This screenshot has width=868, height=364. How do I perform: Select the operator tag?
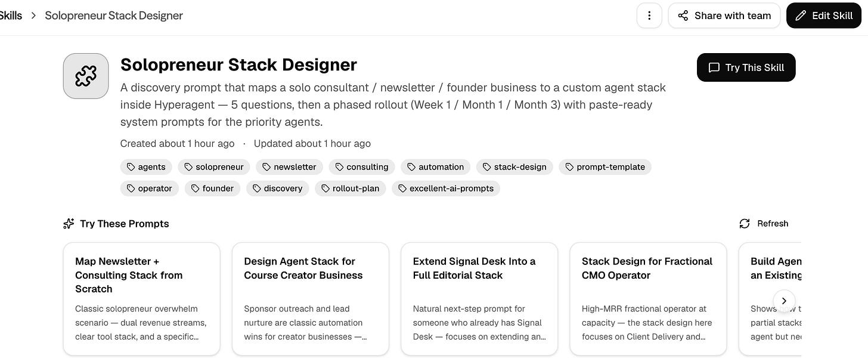[150, 189]
